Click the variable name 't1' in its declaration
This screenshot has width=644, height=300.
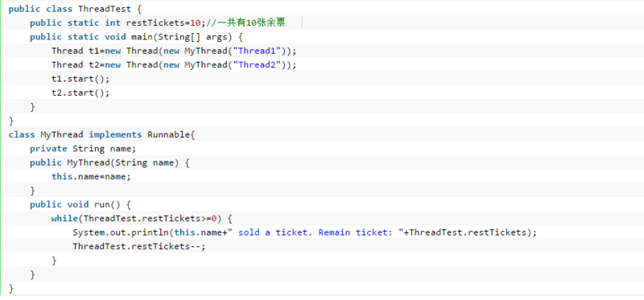click(93, 51)
